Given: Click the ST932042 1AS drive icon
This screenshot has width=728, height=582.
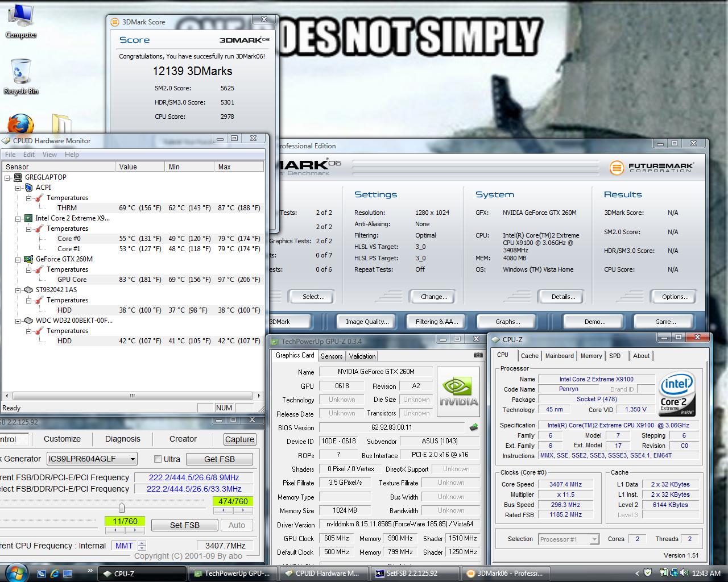Looking at the screenshot, I should coord(28,290).
